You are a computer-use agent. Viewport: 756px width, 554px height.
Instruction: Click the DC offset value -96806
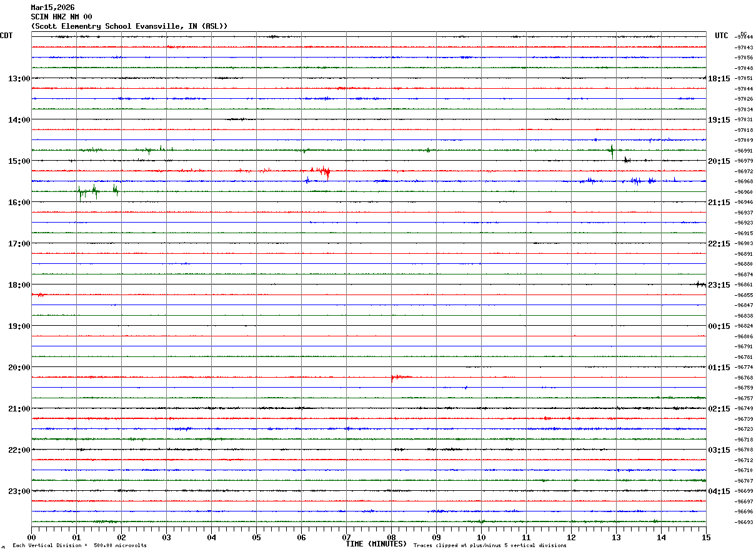pyautogui.click(x=744, y=336)
